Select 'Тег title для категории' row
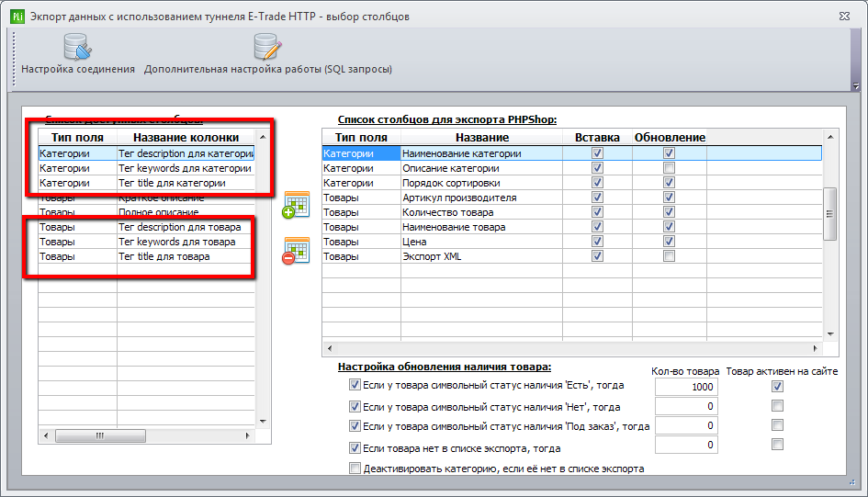Image resolution: width=868 pixels, height=497 pixels. [146, 183]
